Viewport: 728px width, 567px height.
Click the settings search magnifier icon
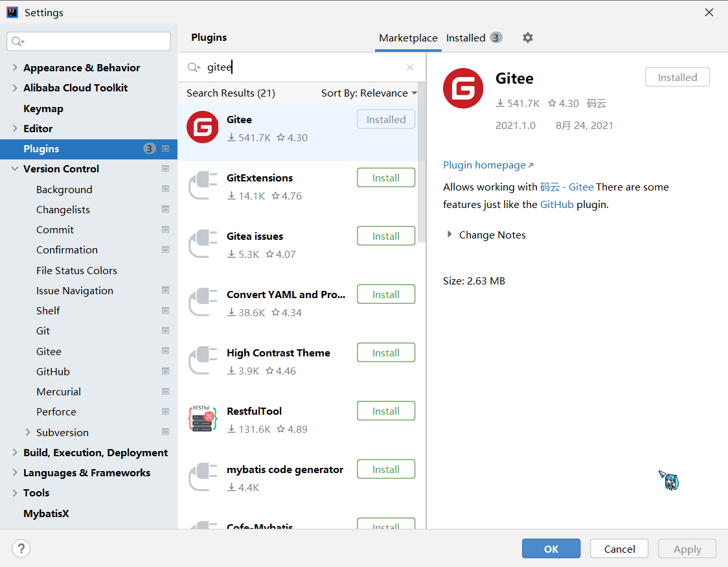click(17, 41)
